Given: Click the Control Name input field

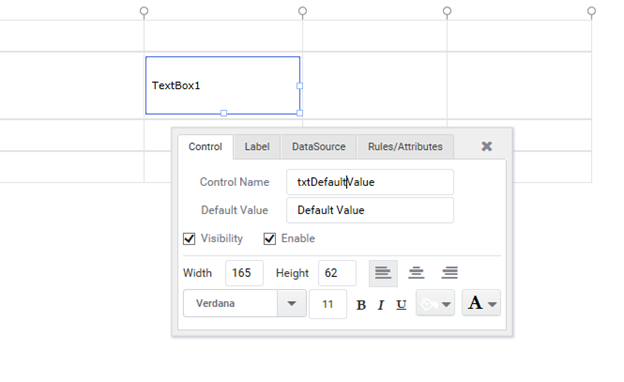Looking at the screenshot, I should click(370, 182).
